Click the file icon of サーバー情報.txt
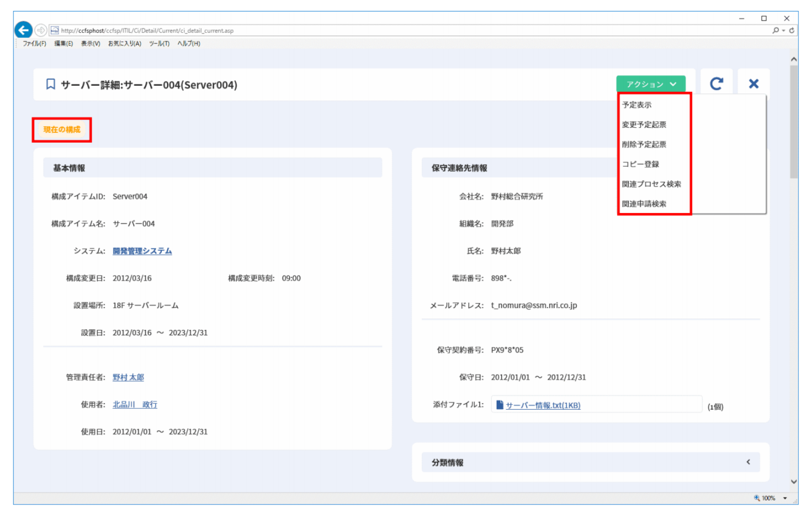812x514 pixels. [x=500, y=405]
